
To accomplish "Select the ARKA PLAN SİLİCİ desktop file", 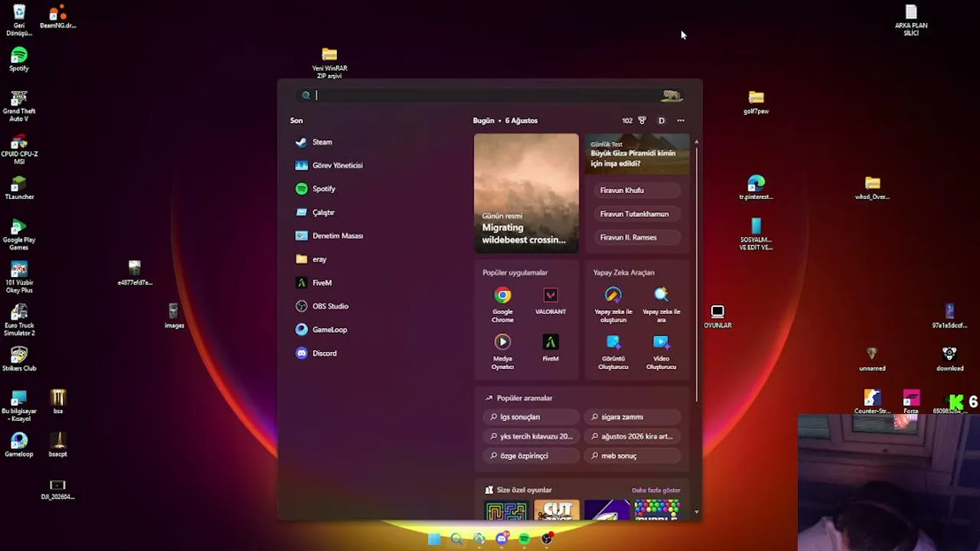I will (911, 20).
